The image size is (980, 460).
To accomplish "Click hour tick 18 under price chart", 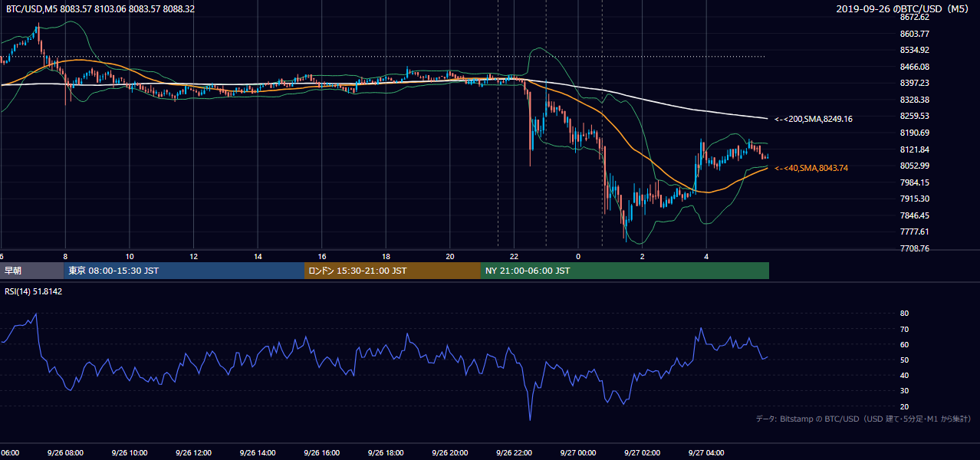I will (386, 256).
